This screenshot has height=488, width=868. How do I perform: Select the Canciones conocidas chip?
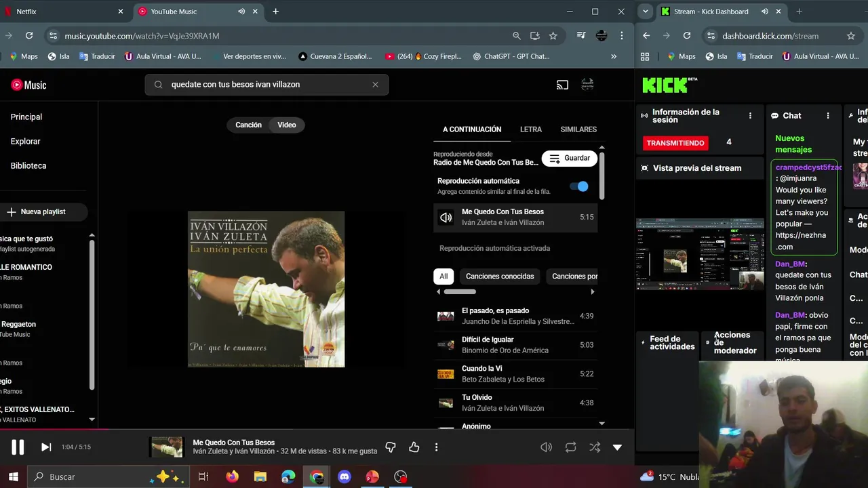pos(500,277)
